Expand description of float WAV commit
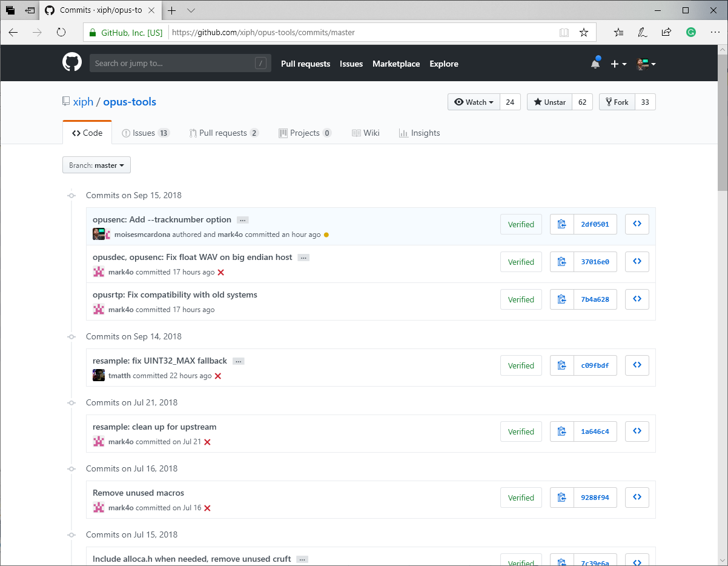The width and height of the screenshot is (728, 566). pos(303,258)
